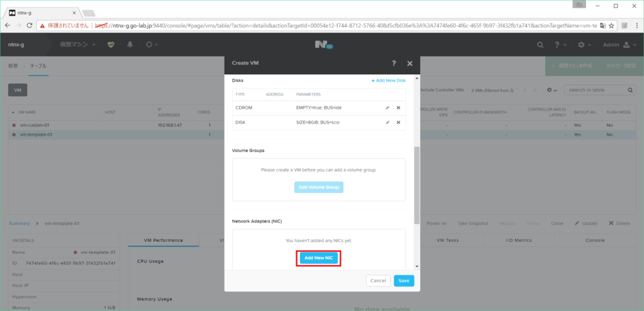The height and width of the screenshot is (311, 644).
Task: Edit the DISK SIZE=8GiB entry
Action: pos(387,123)
